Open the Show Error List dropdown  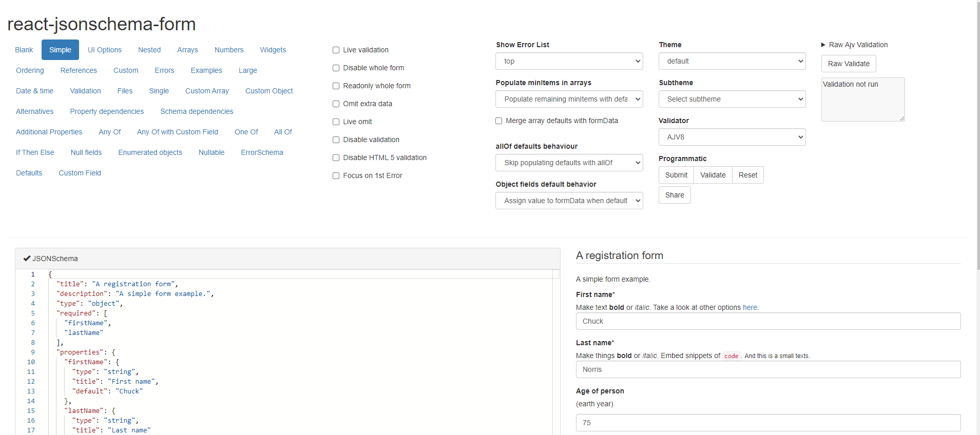(x=569, y=61)
